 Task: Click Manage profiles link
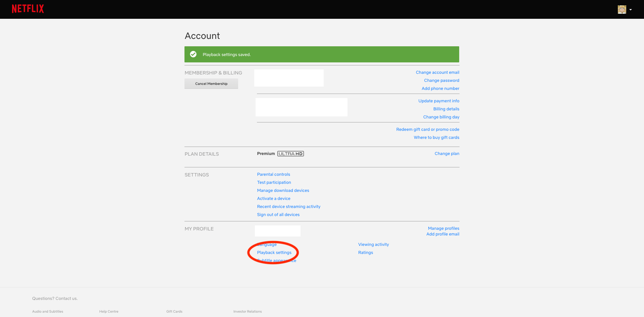(443, 228)
